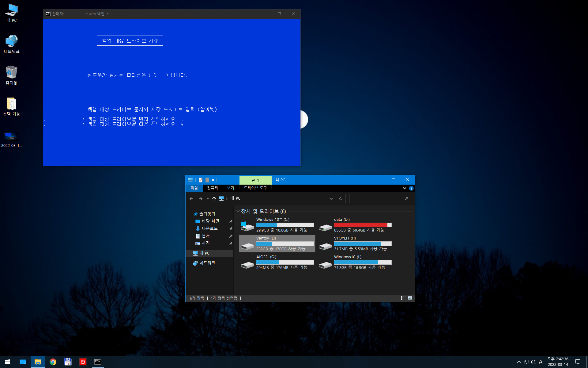Viewport: 588px width, 368px height.
Task: Collapse the 장치 및 드라이브 group
Action: click(x=238, y=211)
